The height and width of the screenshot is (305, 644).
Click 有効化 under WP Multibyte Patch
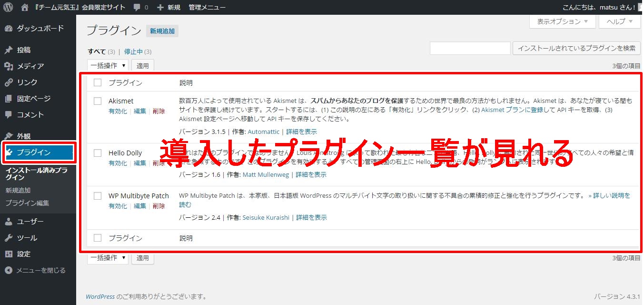[x=118, y=206]
